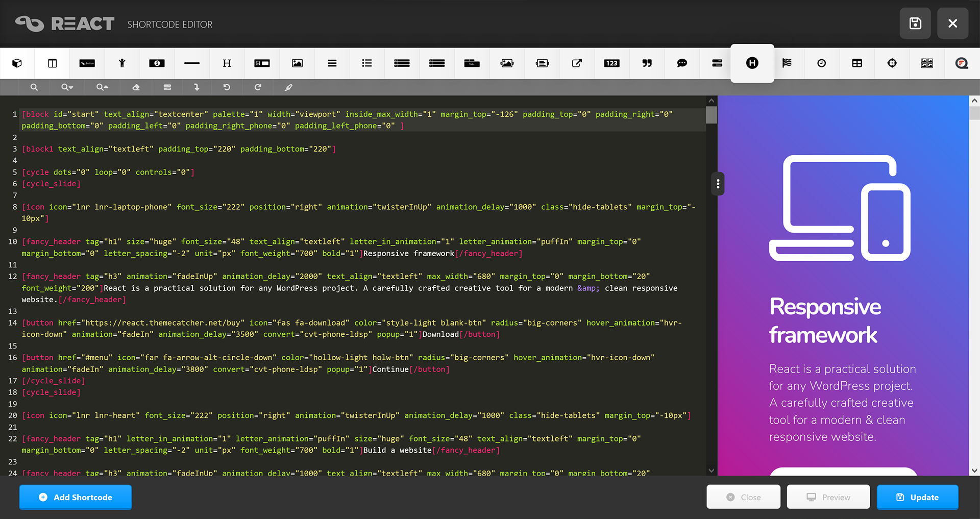Open search in the code editor
The height and width of the screenshot is (519, 980).
point(34,87)
